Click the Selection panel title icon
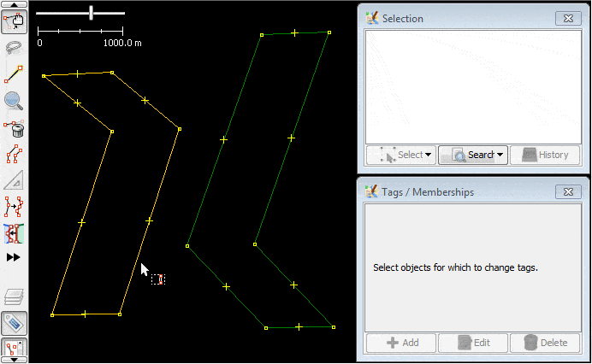This screenshot has width=592, height=364. [372, 18]
